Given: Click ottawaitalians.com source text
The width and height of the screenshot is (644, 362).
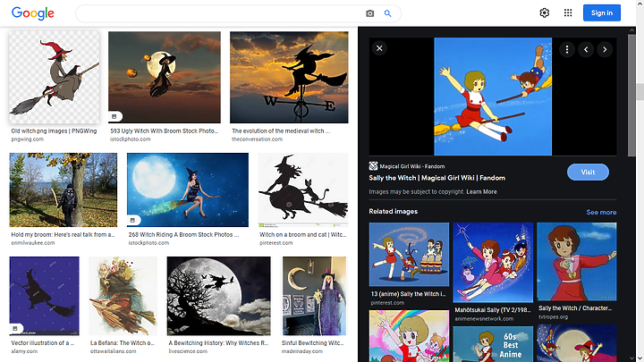Looking at the screenshot, I should [114, 351].
